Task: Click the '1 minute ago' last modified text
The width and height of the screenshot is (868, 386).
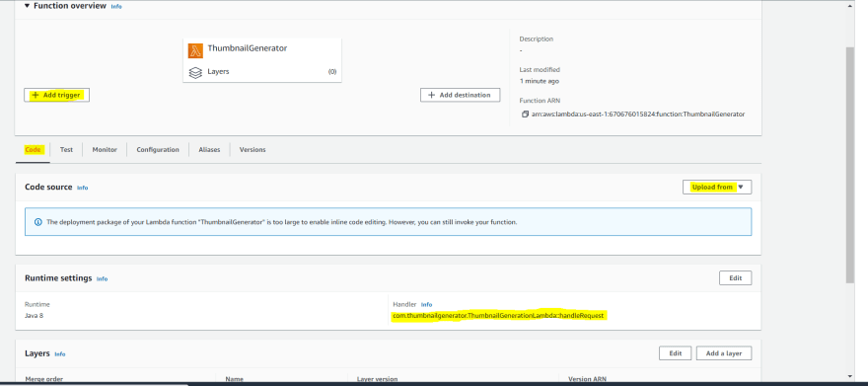Action: pos(539,81)
